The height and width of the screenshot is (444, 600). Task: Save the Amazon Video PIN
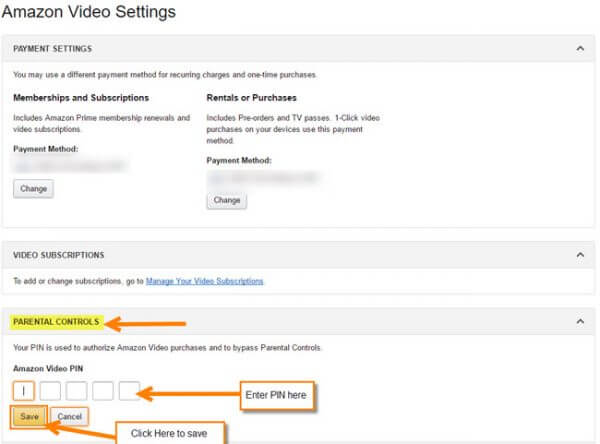[29, 416]
